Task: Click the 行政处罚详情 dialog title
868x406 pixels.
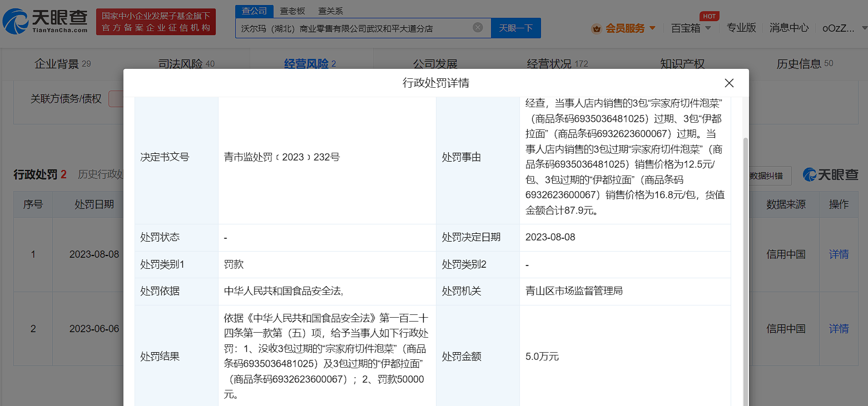Action: [436, 83]
